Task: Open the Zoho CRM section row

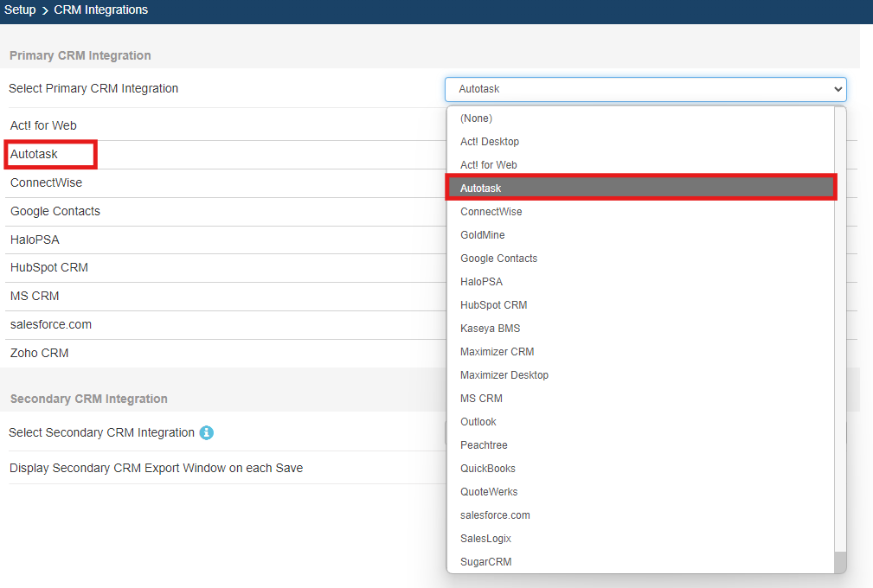Action: 40,354
